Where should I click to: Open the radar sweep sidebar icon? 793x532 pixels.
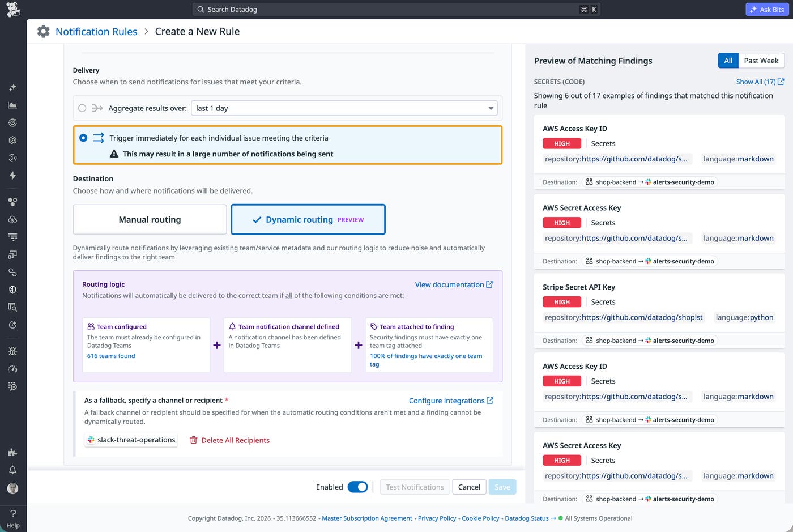tap(12, 158)
